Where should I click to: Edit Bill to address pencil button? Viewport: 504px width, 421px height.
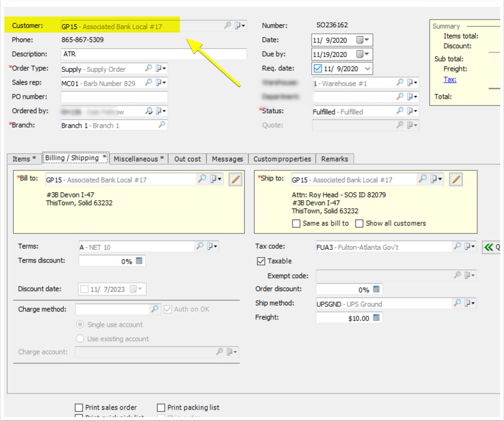235,179
